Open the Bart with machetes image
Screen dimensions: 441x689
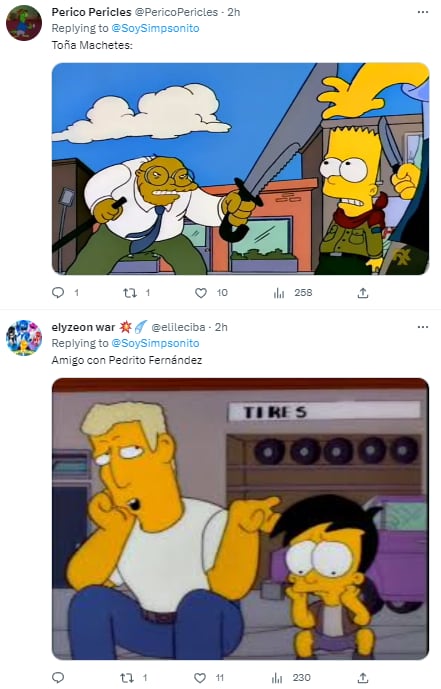pyautogui.click(x=240, y=169)
